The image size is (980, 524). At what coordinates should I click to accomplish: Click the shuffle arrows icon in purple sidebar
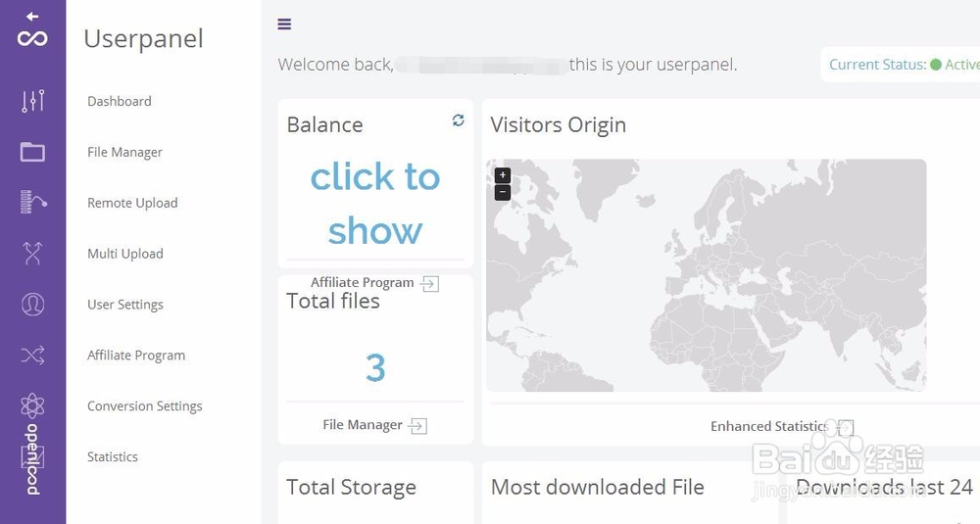[32, 356]
